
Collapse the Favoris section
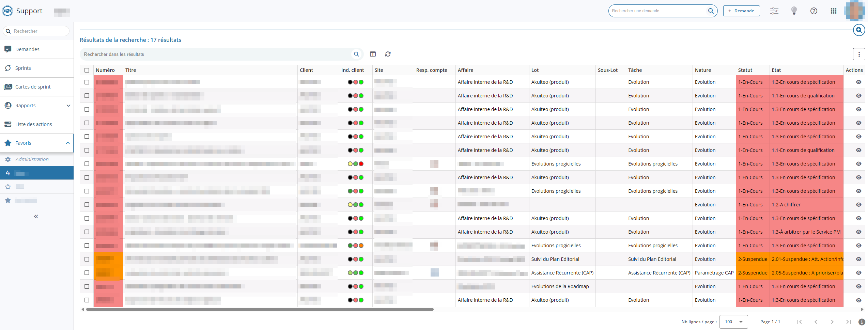67,143
